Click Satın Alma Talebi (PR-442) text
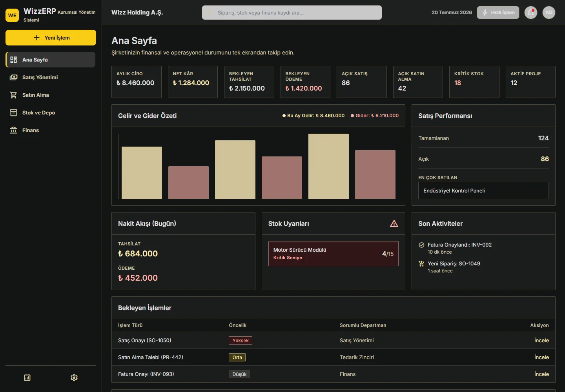This screenshot has height=392, width=565. [151, 357]
